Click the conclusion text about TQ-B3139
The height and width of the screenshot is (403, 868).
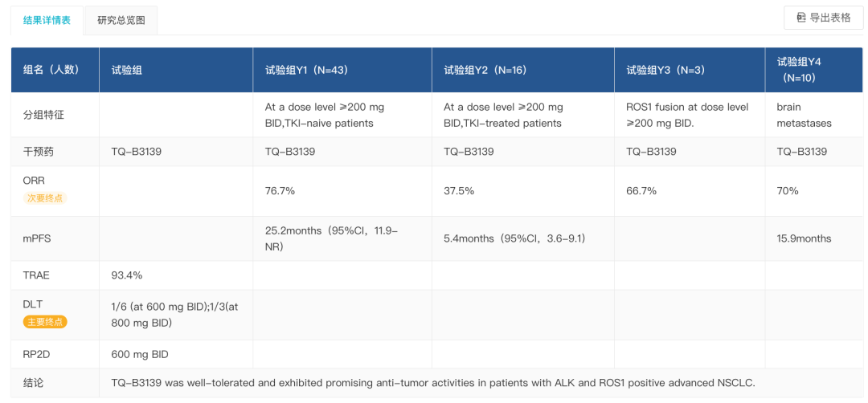433,383
